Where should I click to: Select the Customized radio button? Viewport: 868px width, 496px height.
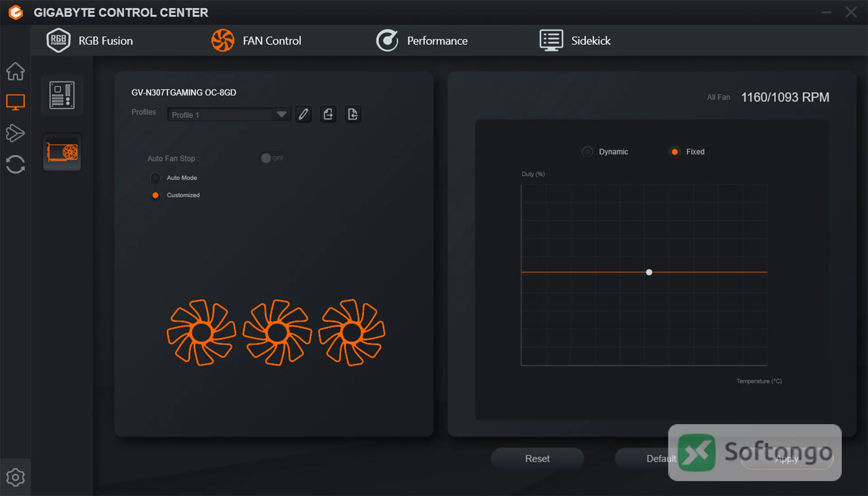click(x=156, y=196)
